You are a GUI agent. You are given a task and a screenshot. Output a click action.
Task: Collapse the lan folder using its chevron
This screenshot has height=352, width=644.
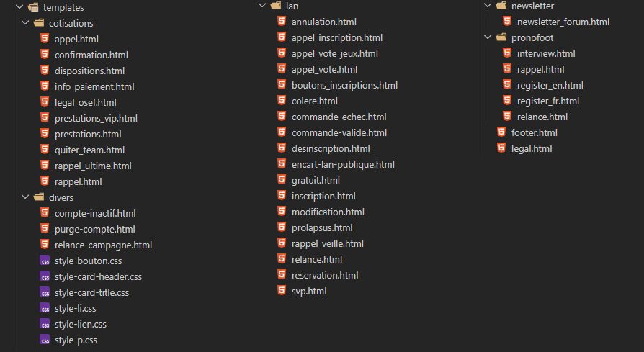pyautogui.click(x=262, y=5)
